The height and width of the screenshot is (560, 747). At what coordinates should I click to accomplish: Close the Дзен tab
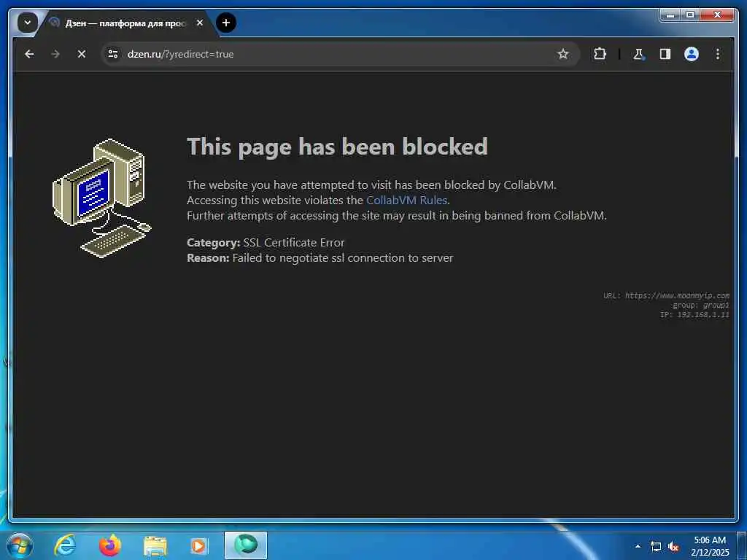coord(200,23)
